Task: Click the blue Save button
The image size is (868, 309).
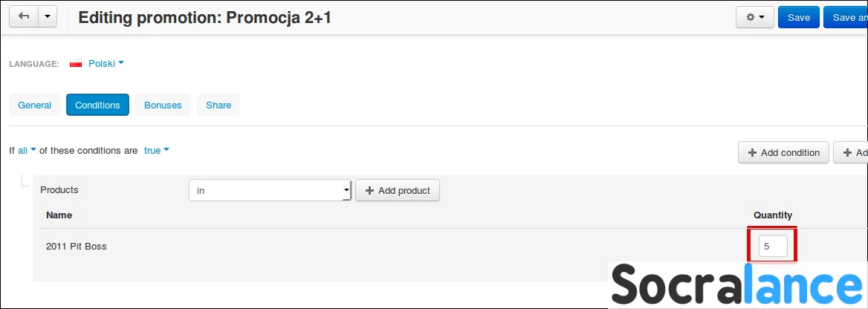Action: 799,17
